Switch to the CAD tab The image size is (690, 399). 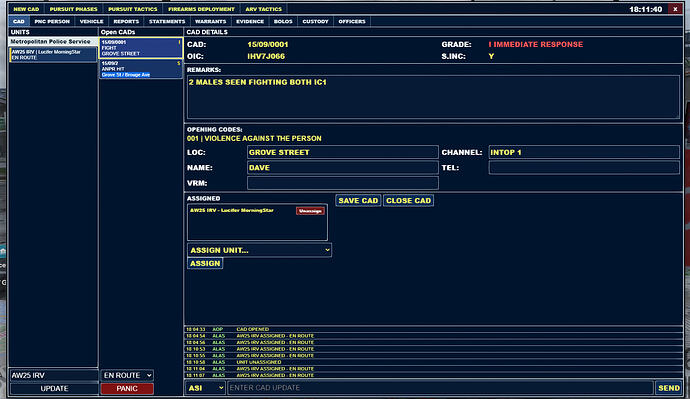19,21
